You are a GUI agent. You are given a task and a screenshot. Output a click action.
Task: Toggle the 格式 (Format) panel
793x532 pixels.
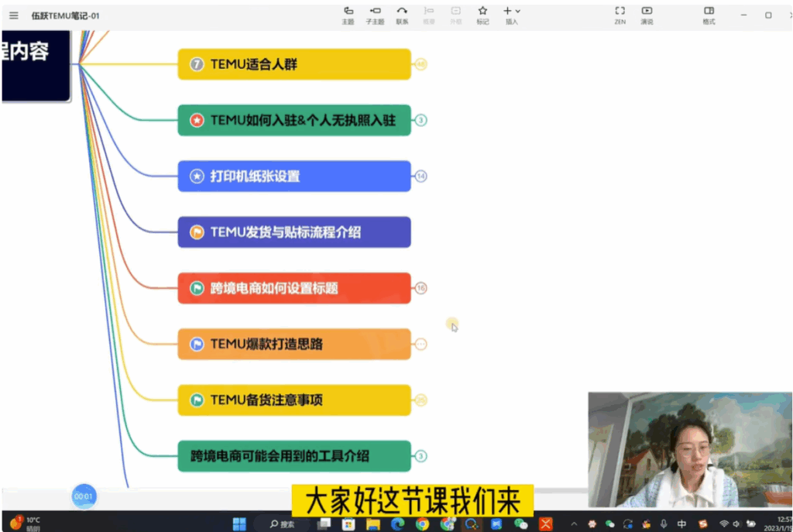pyautogui.click(x=709, y=15)
